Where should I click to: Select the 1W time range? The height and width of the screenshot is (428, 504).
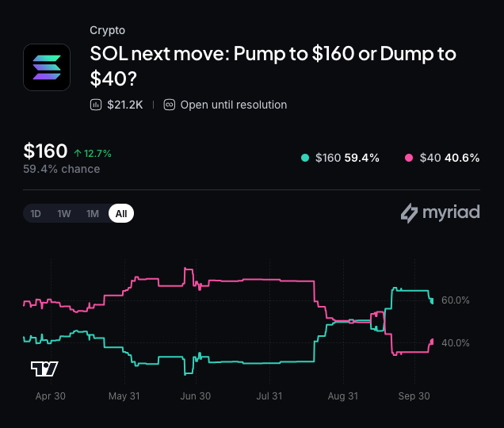coord(64,213)
